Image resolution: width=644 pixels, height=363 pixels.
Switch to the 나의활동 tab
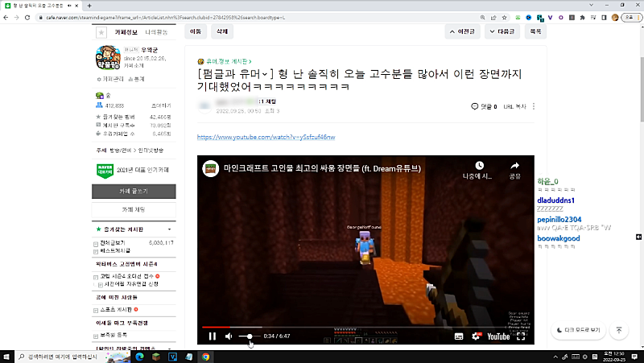pos(157,33)
